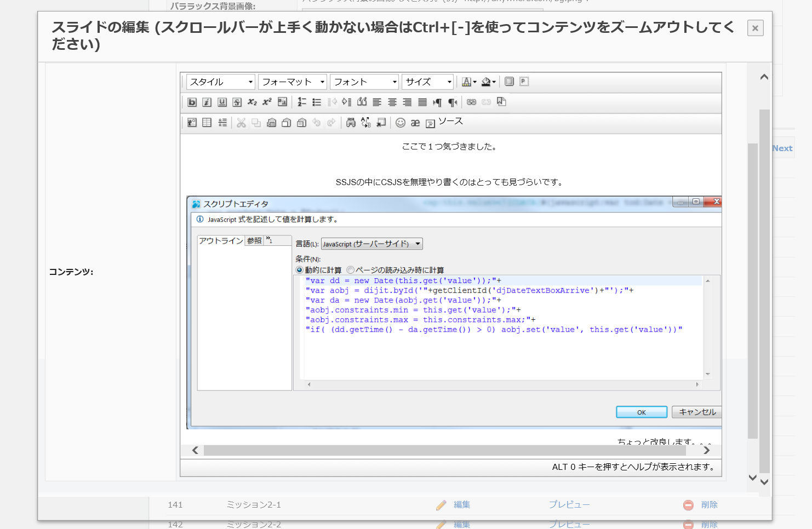Click the embedded スクリプトエディタ screenshot image
812x529 pixels.
(x=454, y=312)
